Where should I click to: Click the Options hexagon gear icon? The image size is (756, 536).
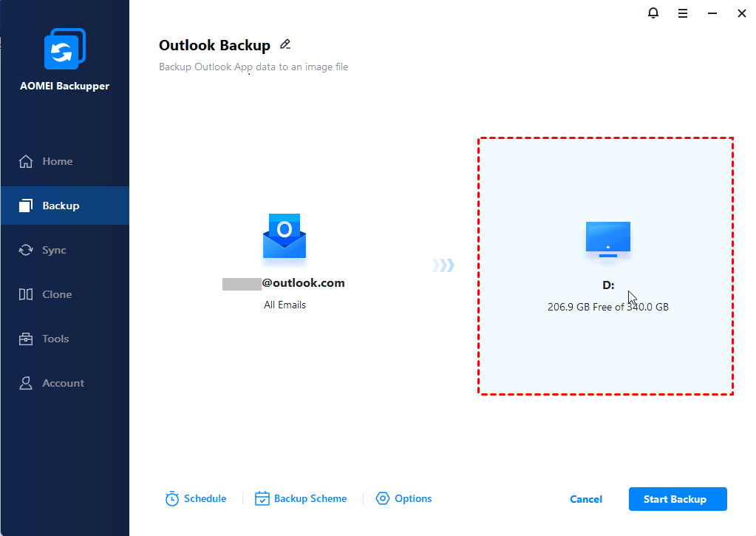coord(383,499)
